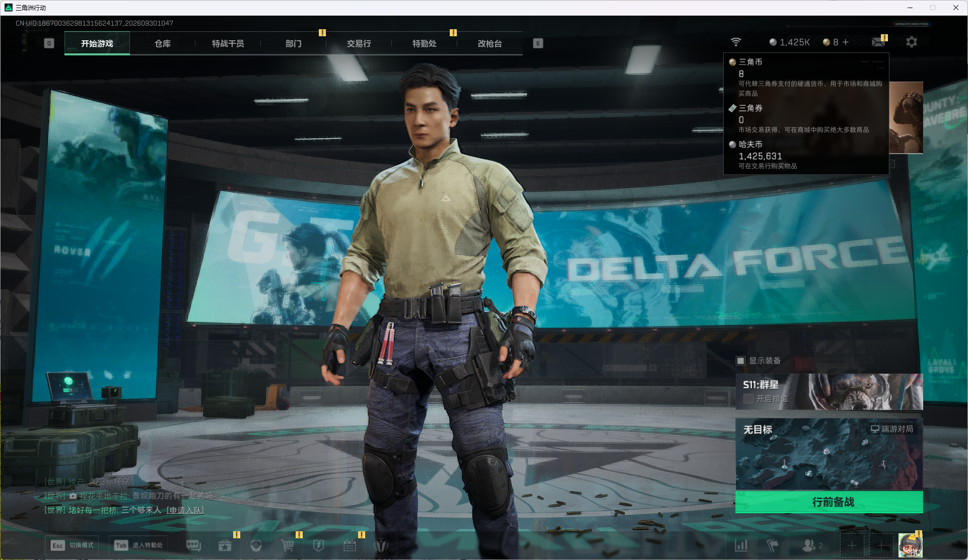The width and height of the screenshot is (968, 560).
Task: Open the 部门 tab
Action: pyautogui.click(x=294, y=43)
